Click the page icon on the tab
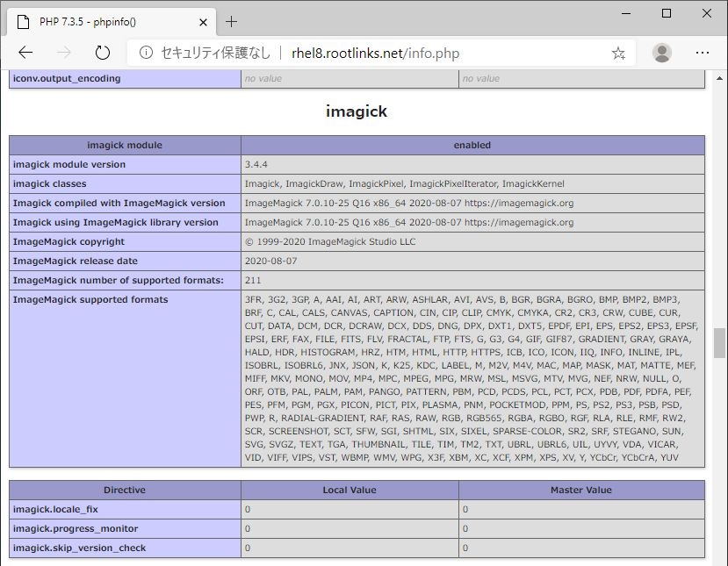Screen dimensions: 728x566 pos(23,22)
